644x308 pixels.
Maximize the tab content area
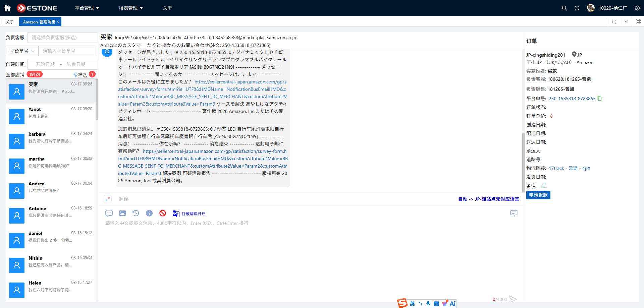[x=638, y=22]
